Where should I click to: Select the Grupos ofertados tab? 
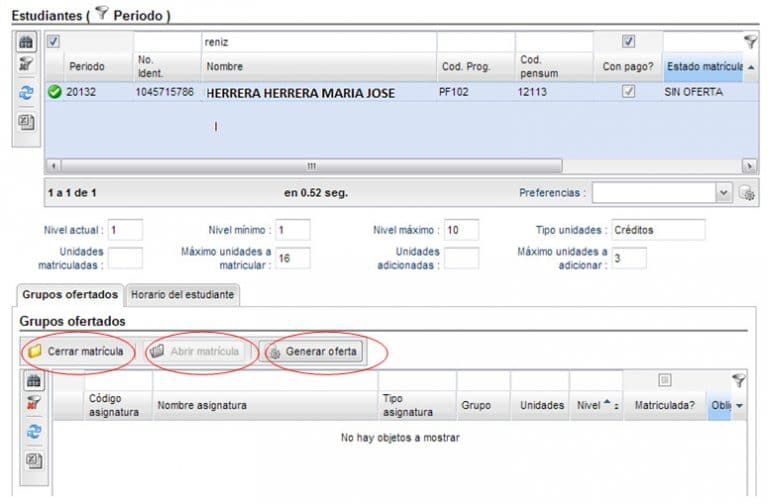[x=69, y=294]
